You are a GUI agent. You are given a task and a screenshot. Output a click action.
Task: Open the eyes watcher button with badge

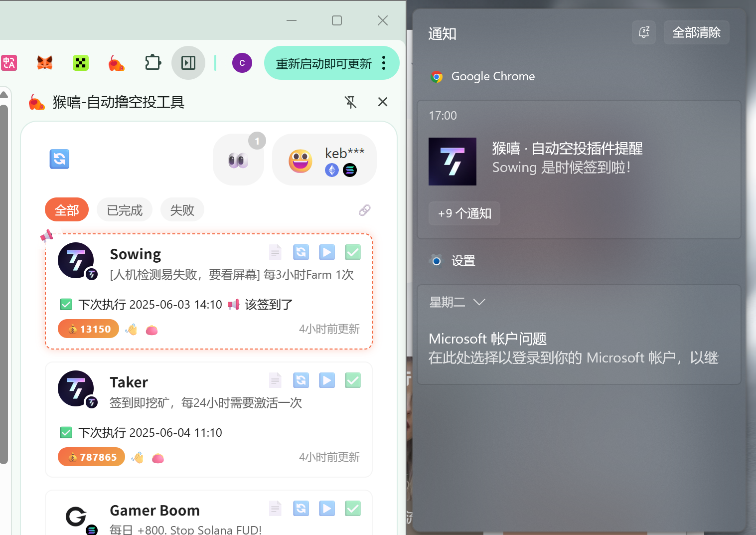pyautogui.click(x=238, y=160)
